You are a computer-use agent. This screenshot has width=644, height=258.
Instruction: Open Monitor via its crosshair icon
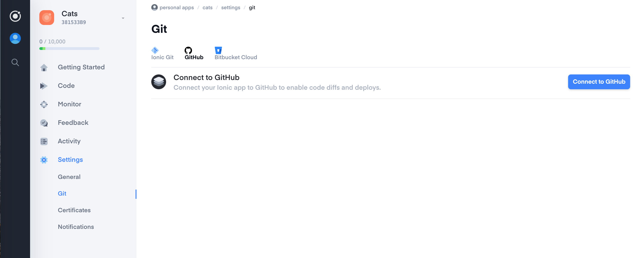click(44, 104)
